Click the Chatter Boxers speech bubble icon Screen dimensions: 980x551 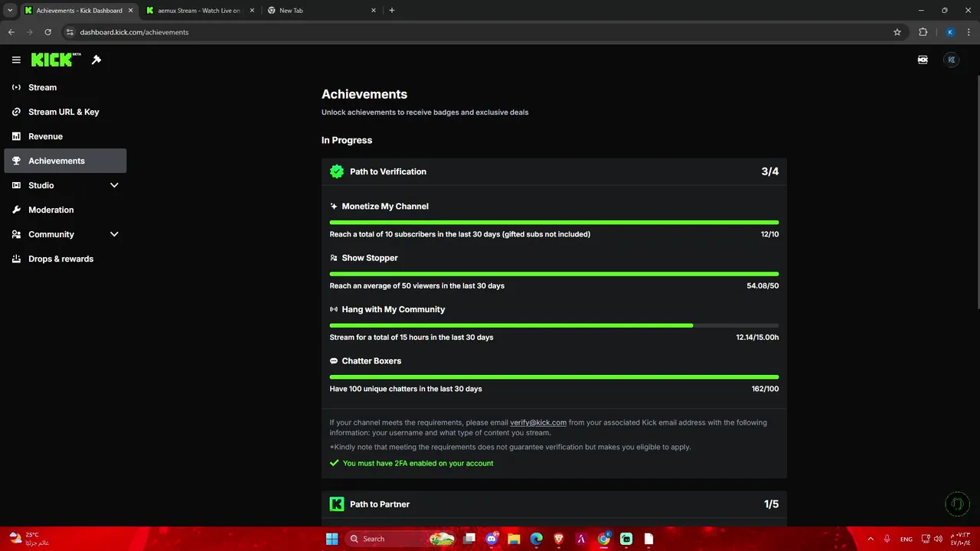pos(334,361)
